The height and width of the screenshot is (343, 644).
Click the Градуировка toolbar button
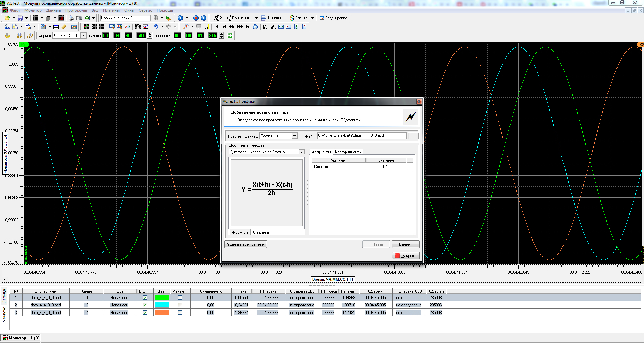333,18
